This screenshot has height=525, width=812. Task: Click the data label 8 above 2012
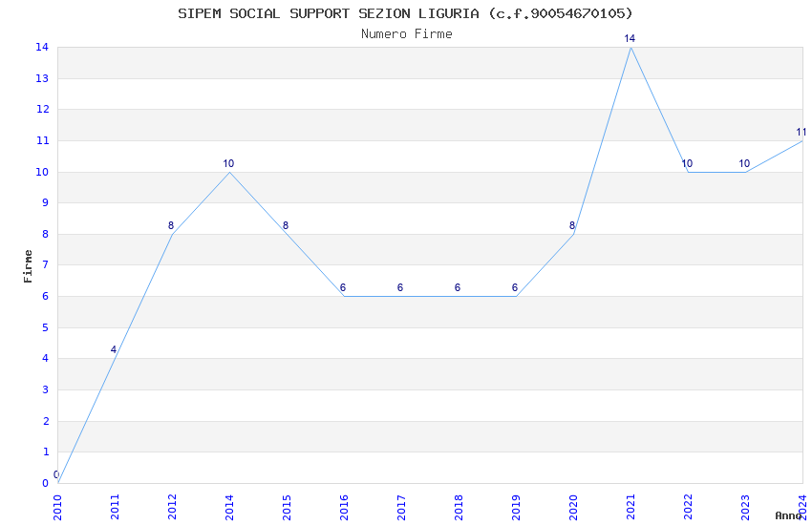click(x=171, y=225)
